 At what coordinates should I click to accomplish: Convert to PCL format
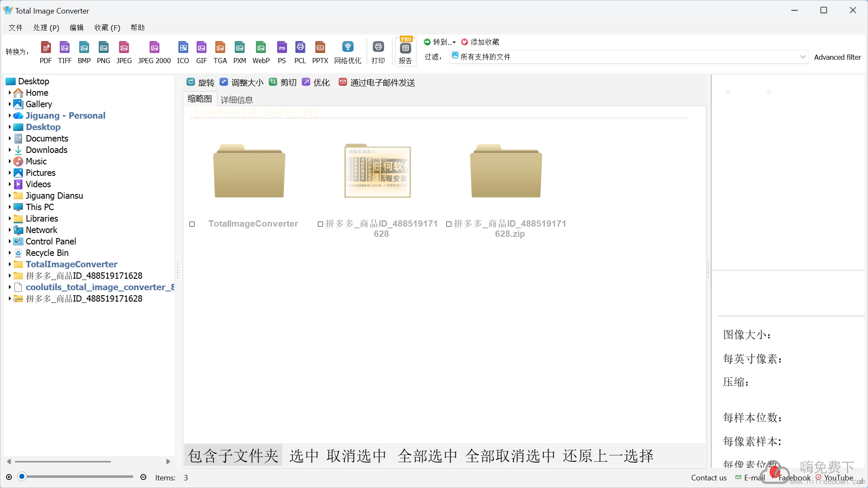300,52
